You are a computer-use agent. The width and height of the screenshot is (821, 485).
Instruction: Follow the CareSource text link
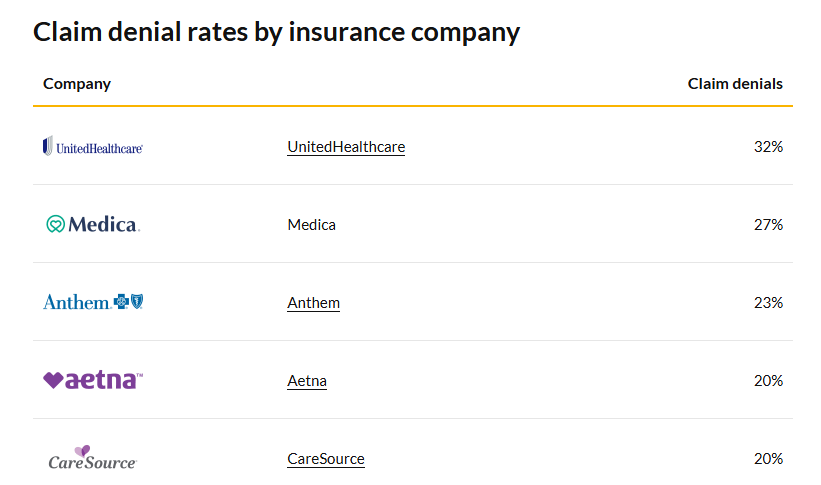tap(326, 459)
